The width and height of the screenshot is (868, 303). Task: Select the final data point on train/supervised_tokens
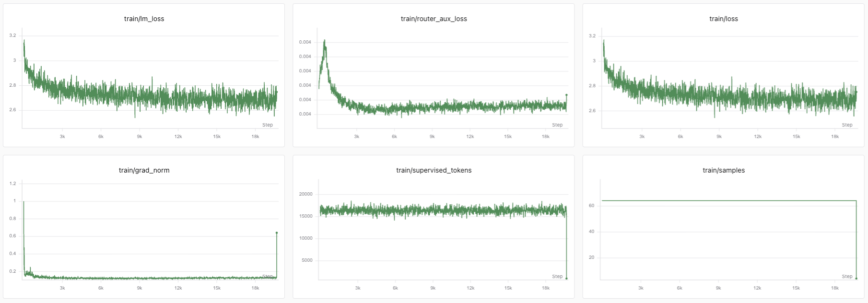pos(566,278)
